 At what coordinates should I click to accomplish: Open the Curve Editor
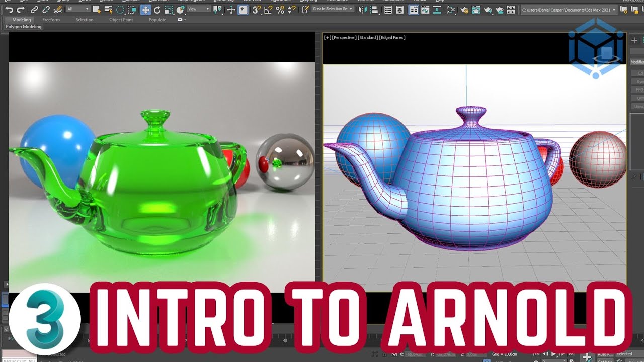[x=425, y=10]
